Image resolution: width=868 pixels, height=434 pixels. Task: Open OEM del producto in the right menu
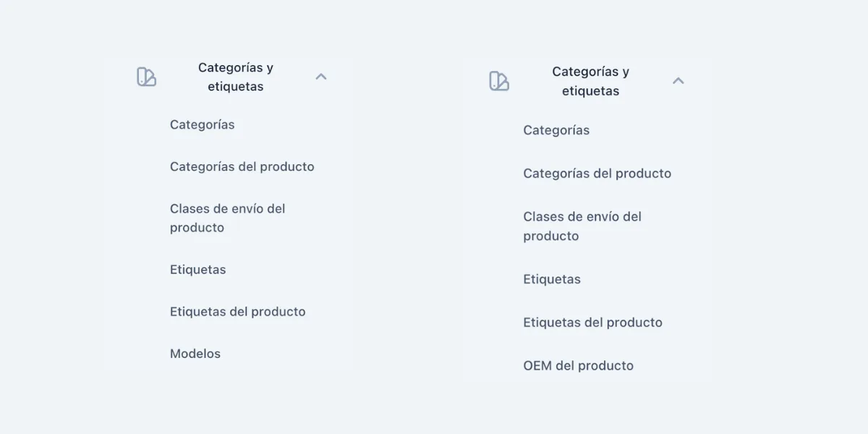pos(579,365)
